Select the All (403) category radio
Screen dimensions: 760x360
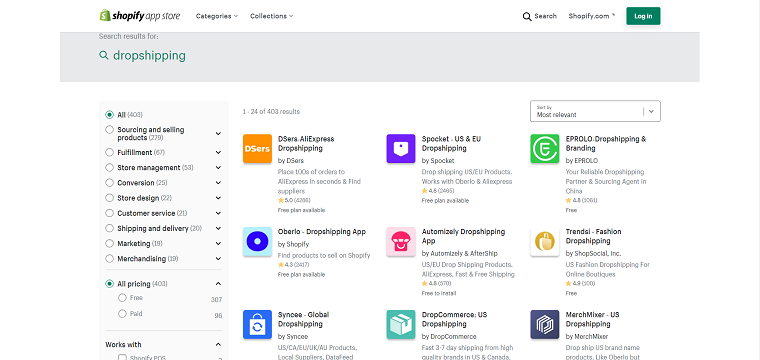tap(110, 115)
